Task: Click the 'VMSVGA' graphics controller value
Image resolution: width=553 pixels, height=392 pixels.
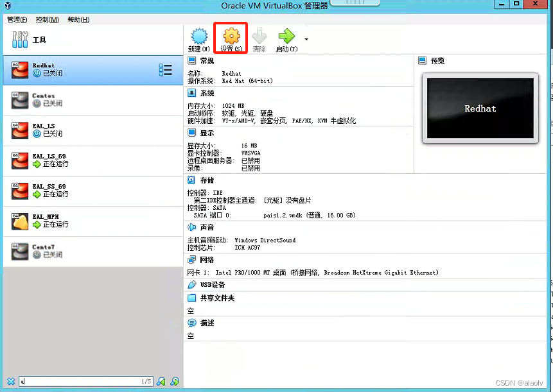Action: [x=250, y=153]
